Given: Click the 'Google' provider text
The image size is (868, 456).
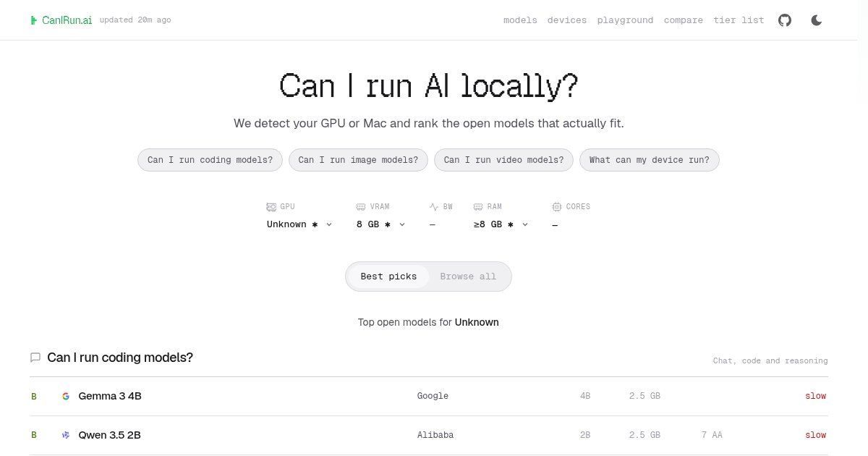Looking at the screenshot, I should (433, 396).
